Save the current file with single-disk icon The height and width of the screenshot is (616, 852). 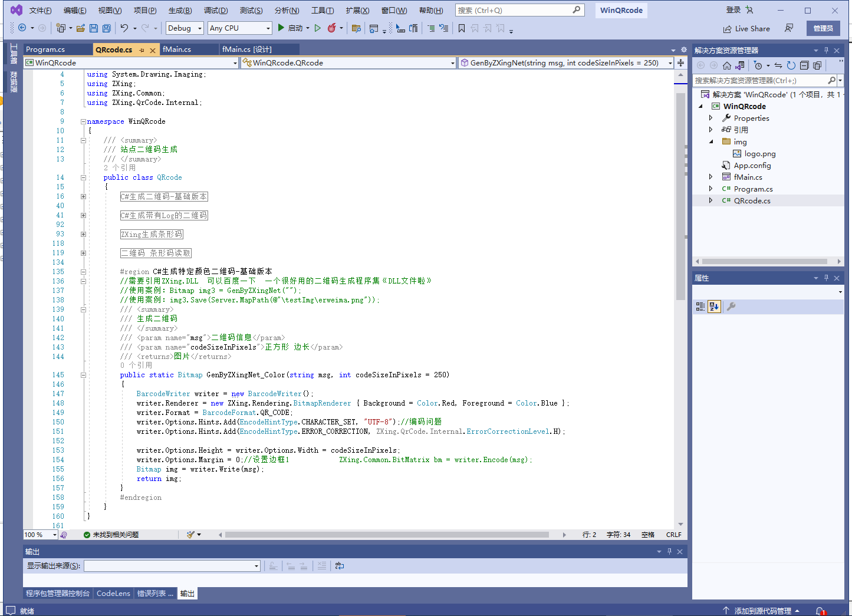point(94,28)
